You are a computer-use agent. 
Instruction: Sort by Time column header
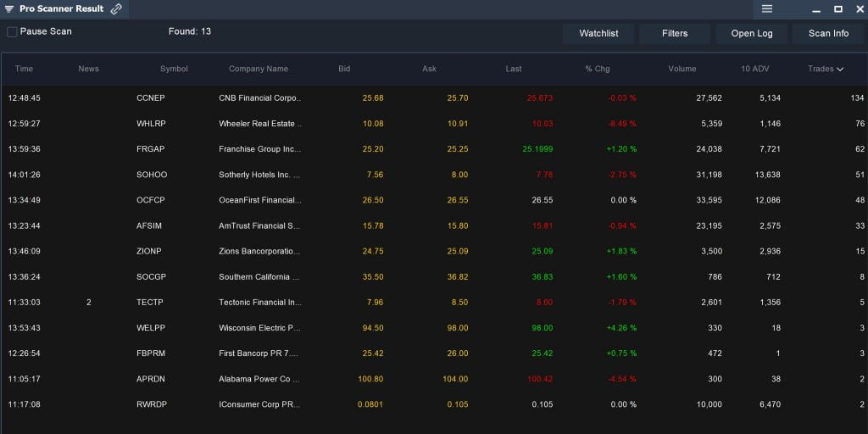coord(24,70)
